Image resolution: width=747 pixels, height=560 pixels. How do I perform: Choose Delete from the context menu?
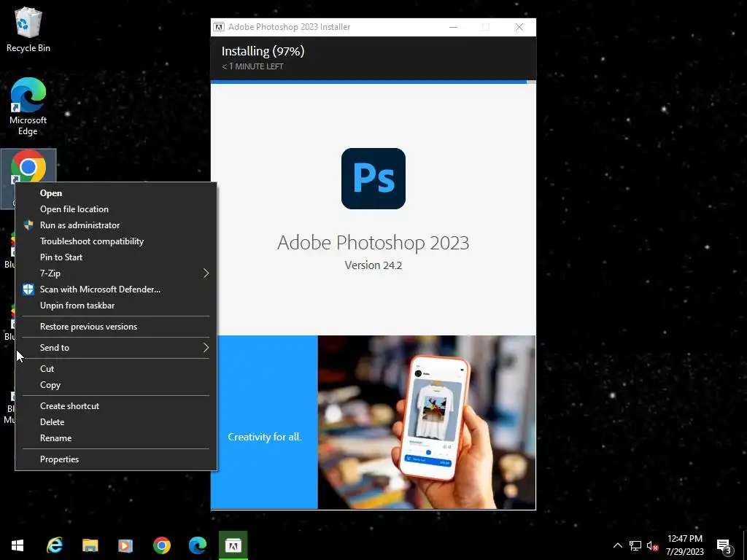pyautogui.click(x=116, y=422)
